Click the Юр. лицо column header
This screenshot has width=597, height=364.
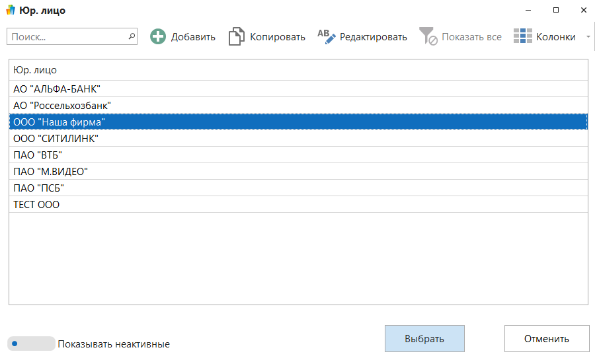point(298,70)
